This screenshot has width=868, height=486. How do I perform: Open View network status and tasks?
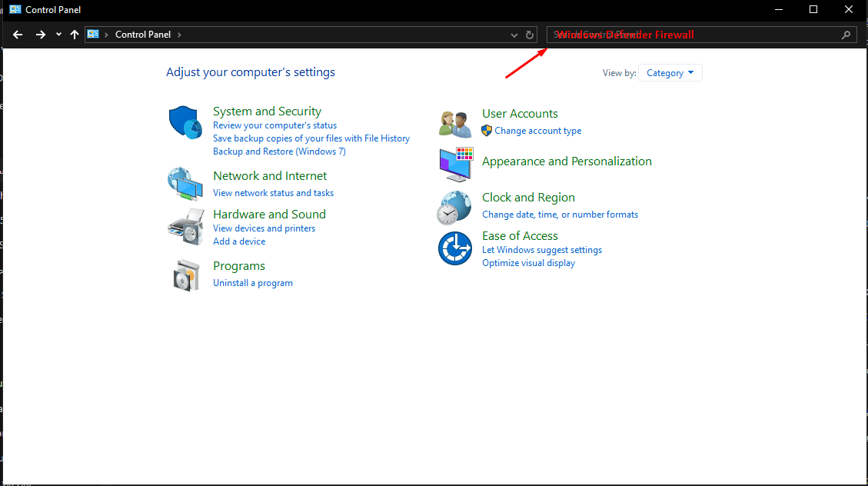click(x=274, y=193)
